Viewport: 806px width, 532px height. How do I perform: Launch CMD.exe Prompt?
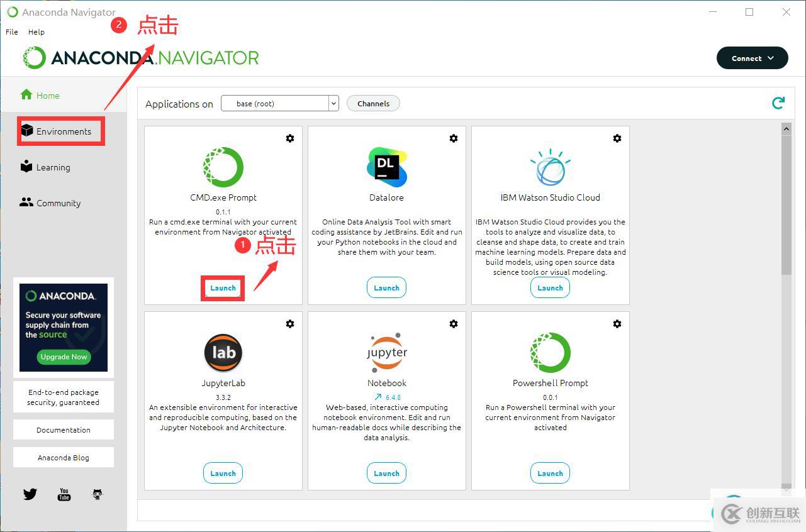point(223,288)
